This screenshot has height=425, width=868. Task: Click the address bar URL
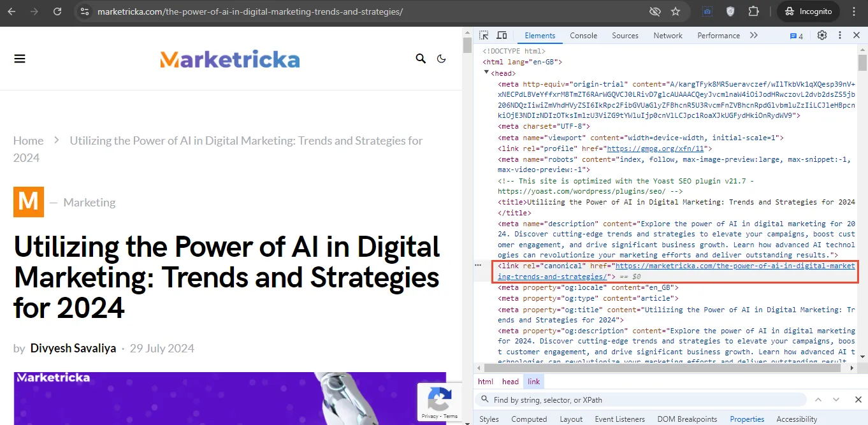coord(250,11)
